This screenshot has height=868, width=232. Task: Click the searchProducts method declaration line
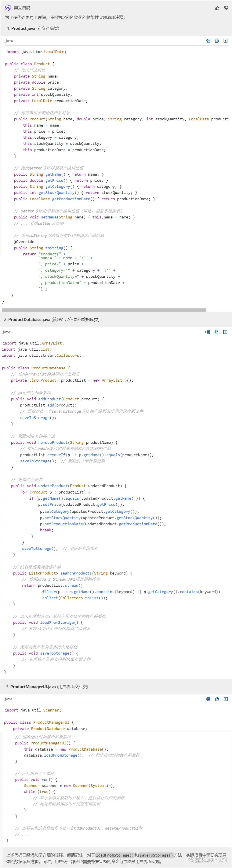[73, 573]
